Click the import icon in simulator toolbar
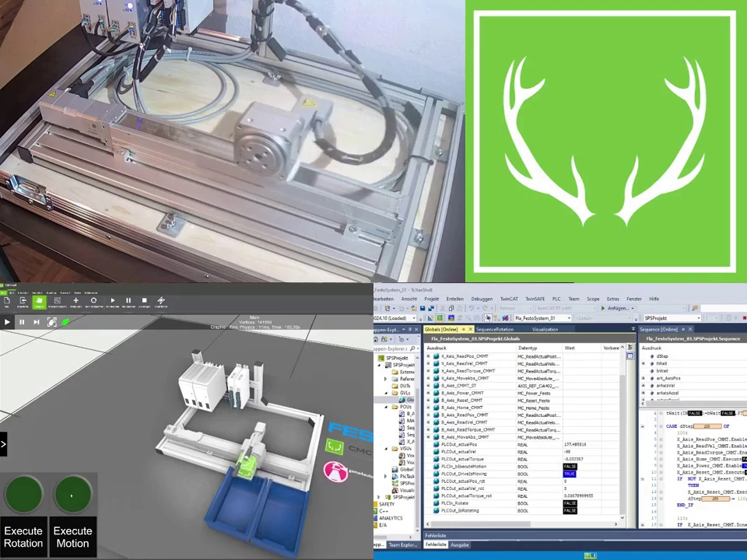 [23, 302]
